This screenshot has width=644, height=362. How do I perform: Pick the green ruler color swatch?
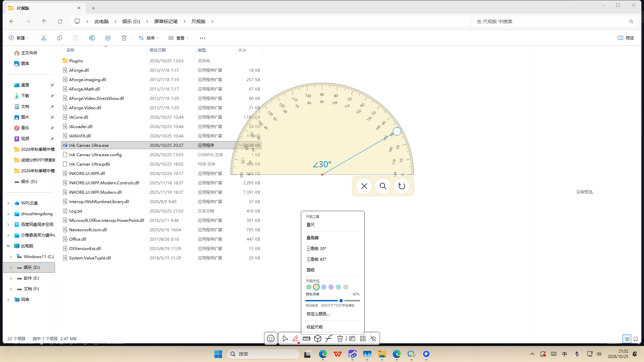(x=309, y=287)
